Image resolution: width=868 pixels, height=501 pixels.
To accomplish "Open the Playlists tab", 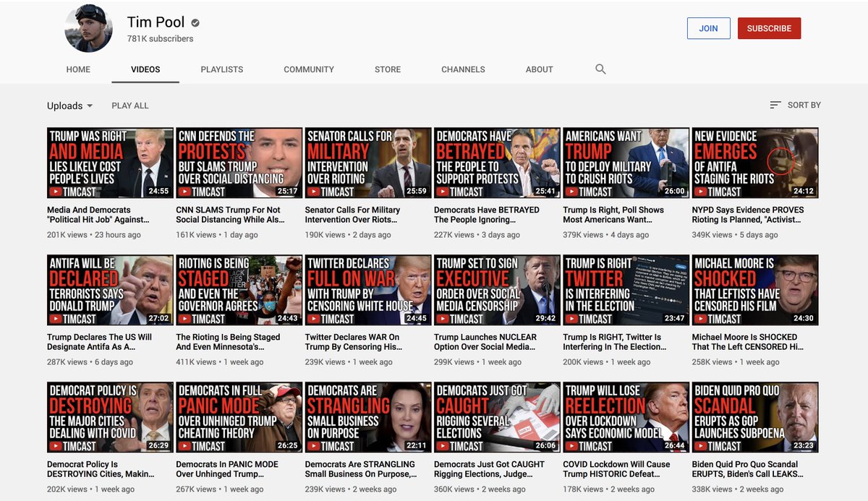I will pyautogui.click(x=222, y=69).
